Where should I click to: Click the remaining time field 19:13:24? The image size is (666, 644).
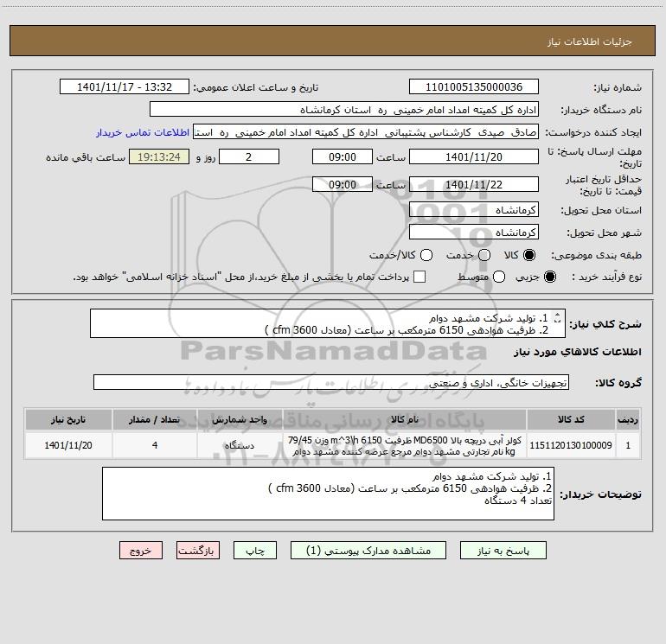click(159, 156)
